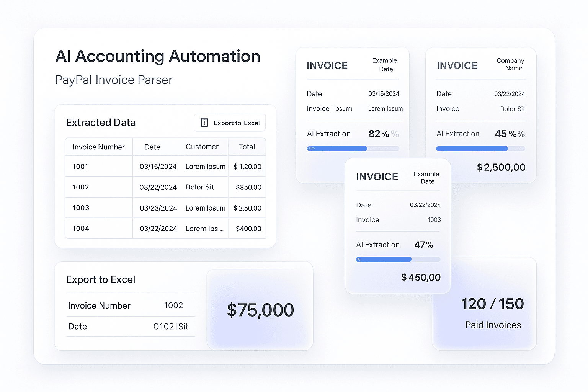Click the spreadsheet icon in Export to Excel button
This screenshot has height=392, width=588.
[x=204, y=122]
